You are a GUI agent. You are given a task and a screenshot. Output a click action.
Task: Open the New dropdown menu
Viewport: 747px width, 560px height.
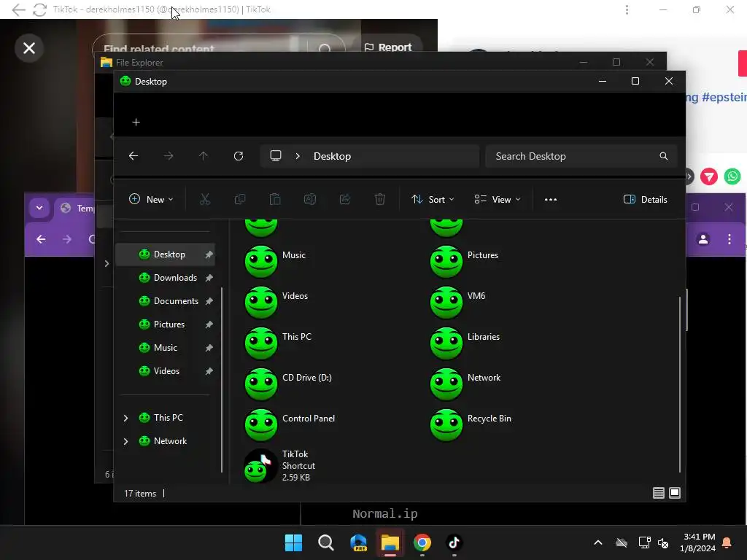click(x=151, y=200)
